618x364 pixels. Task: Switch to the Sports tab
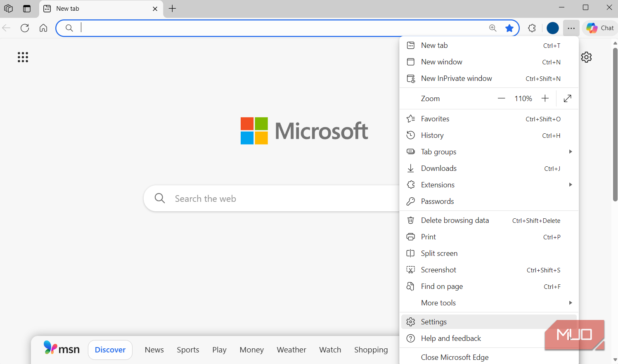(188, 350)
